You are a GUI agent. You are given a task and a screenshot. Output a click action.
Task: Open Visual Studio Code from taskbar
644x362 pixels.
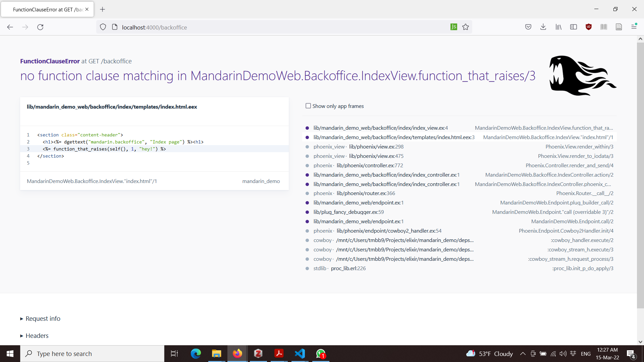pos(300,354)
